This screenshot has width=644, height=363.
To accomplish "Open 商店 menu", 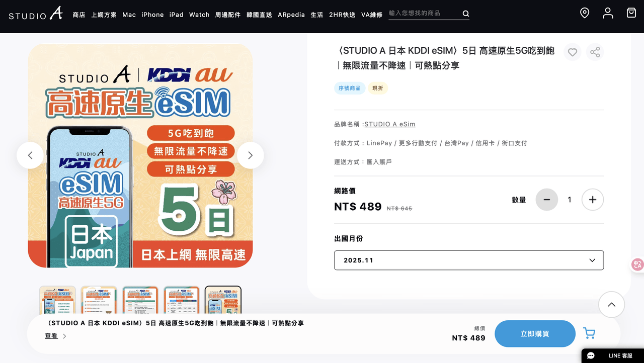I will point(79,15).
